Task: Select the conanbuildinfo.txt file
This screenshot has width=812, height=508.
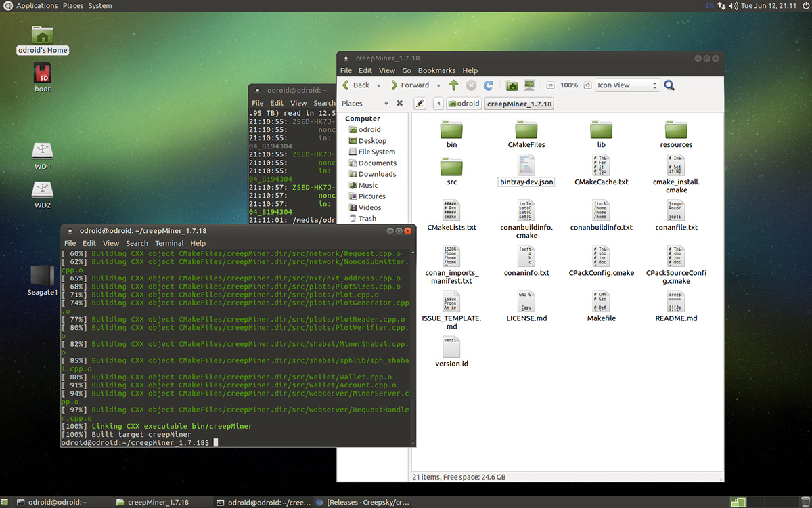Action: [601, 216]
